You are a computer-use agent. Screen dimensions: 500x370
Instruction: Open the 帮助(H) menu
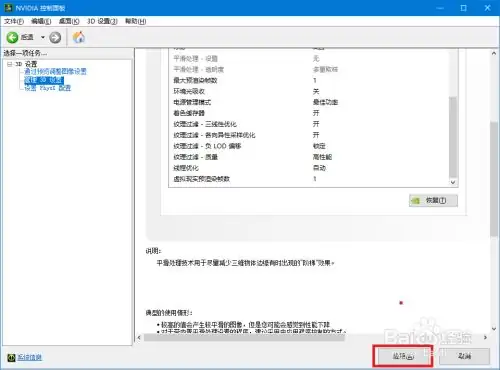pyautogui.click(x=135, y=21)
